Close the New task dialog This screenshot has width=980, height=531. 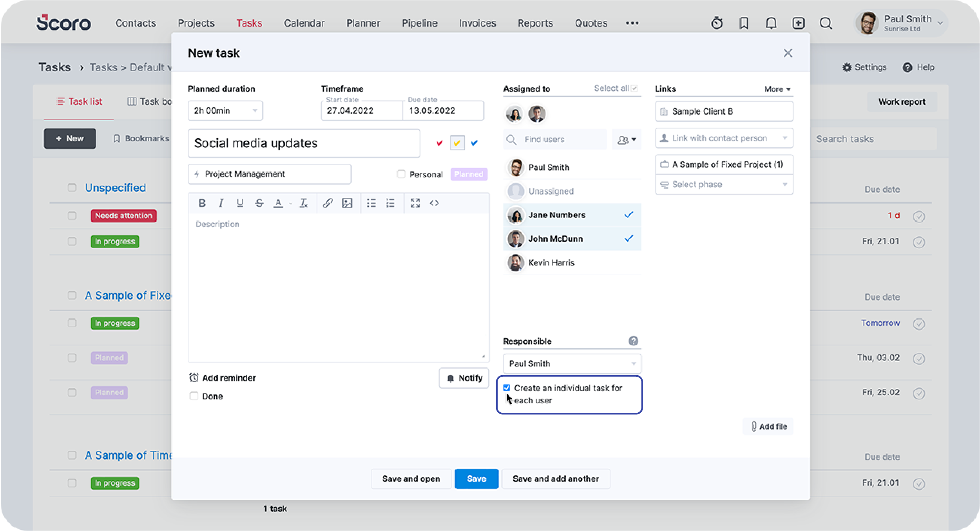tap(788, 53)
